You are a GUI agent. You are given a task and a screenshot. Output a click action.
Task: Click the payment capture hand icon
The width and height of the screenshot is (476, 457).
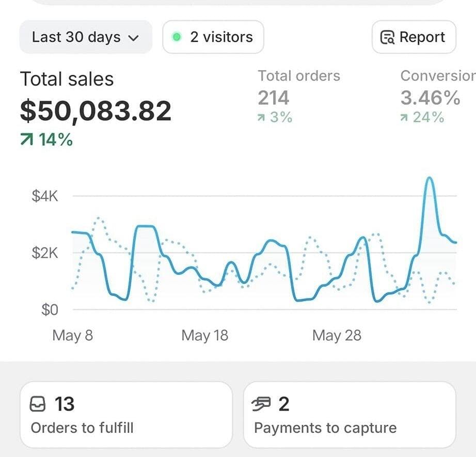pyautogui.click(x=262, y=404)
